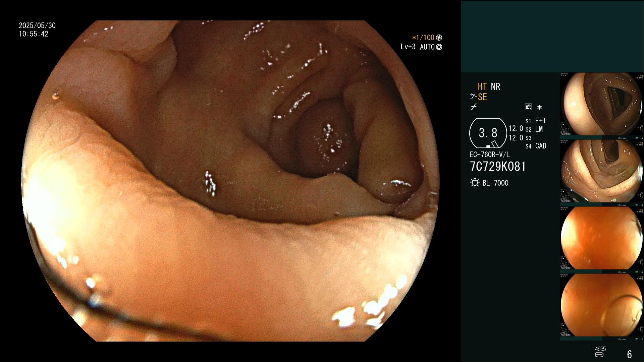Image resolution: width=644 pixels, height=362 pixels.
Task: Click the shutter value *1/100
Action: (423, 38)
